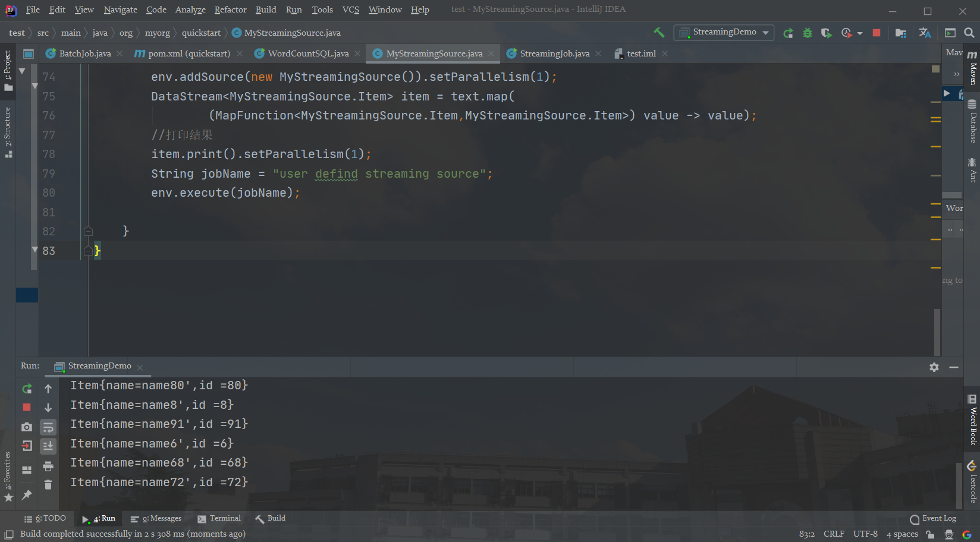Toggle the Database tool window
The width and height of the screenshot is (980, 542).
972,122
